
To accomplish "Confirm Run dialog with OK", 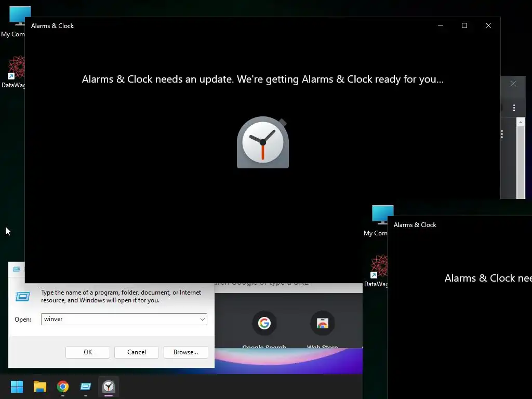I will pyautogui.click(x=88, y=352).
